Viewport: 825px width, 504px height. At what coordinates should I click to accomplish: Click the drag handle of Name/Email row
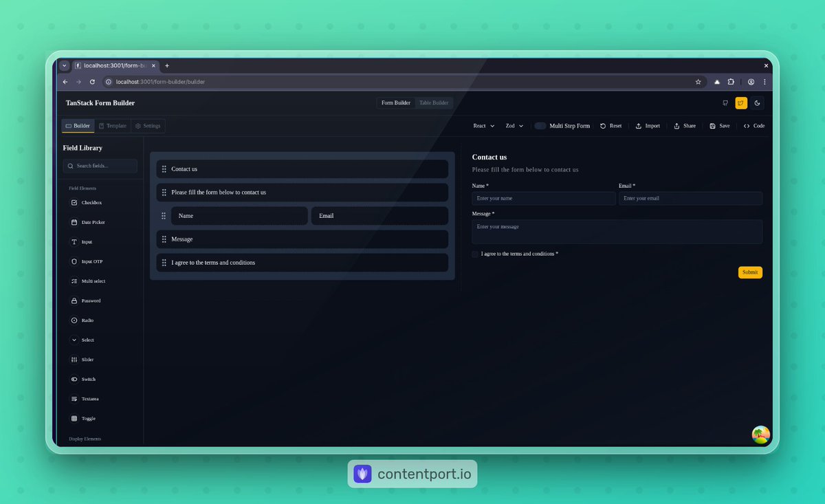(x=164, y=216)
